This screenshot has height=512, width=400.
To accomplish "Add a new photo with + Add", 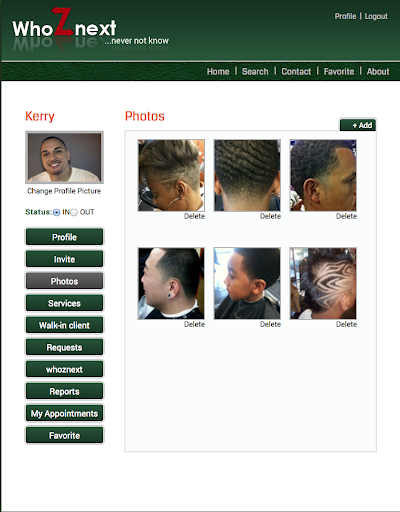I will pos(358,125).
